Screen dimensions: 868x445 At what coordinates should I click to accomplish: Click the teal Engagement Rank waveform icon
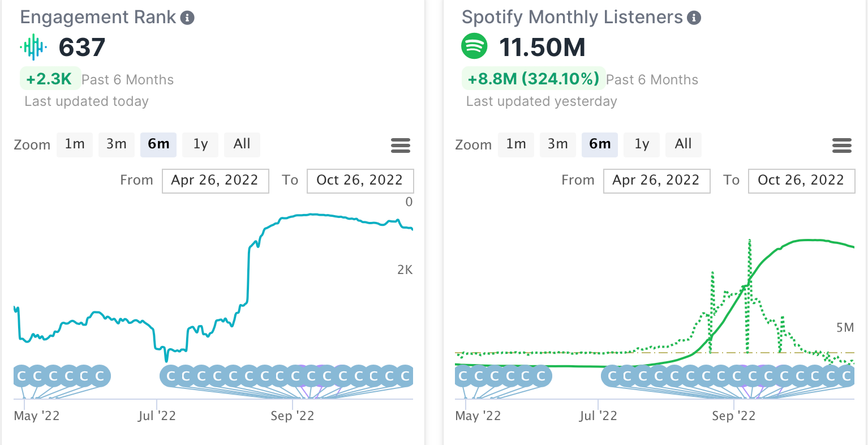[33, 47]
